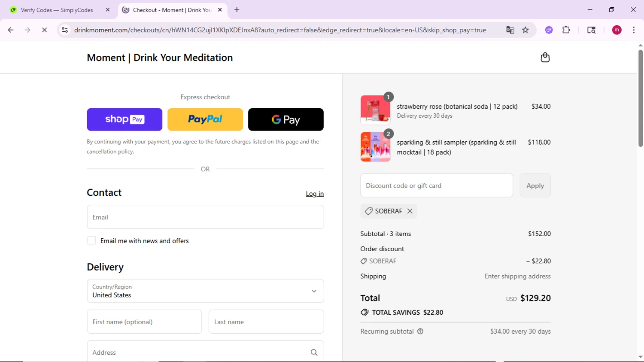Choose Google Pay express checkout

coord(286,119)
